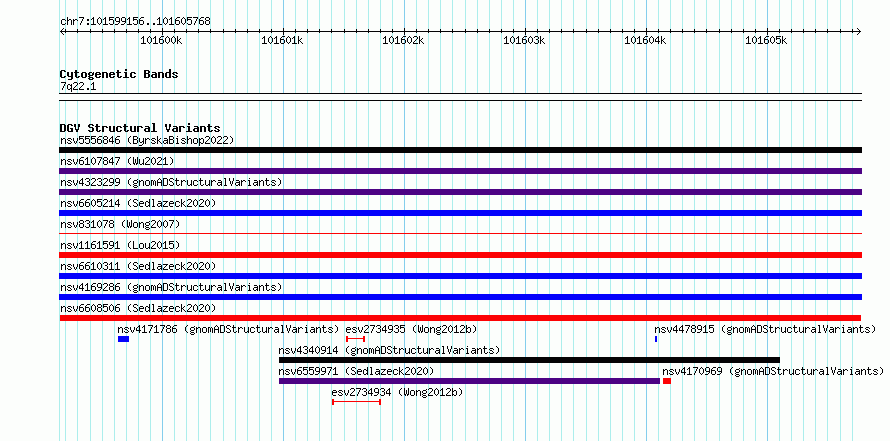Select the purple nsv4323299 variant bar
This screenshot has width=890, height=441.
click(460, 192)
